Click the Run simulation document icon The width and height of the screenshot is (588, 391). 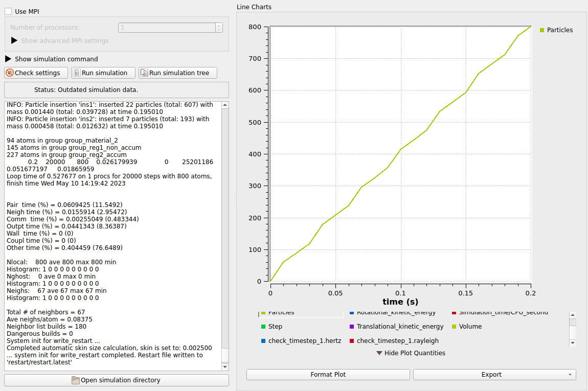[77, 73]
